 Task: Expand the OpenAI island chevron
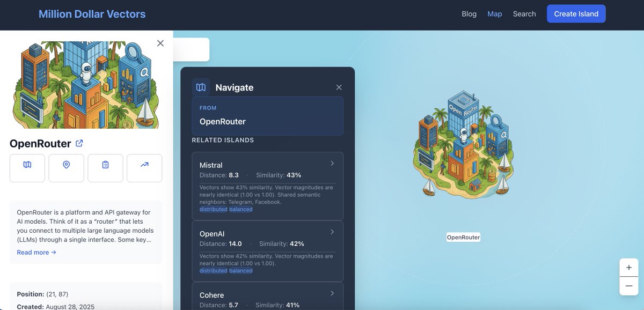(332, 232)
